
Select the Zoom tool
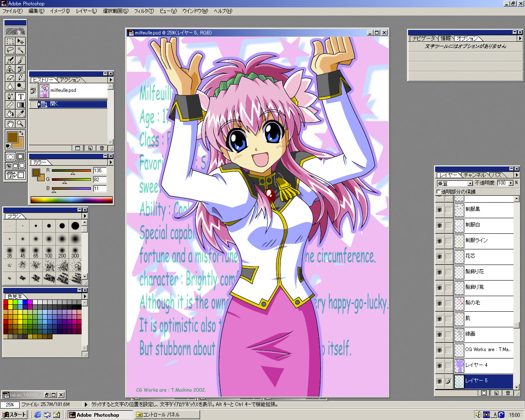(21, 123)
